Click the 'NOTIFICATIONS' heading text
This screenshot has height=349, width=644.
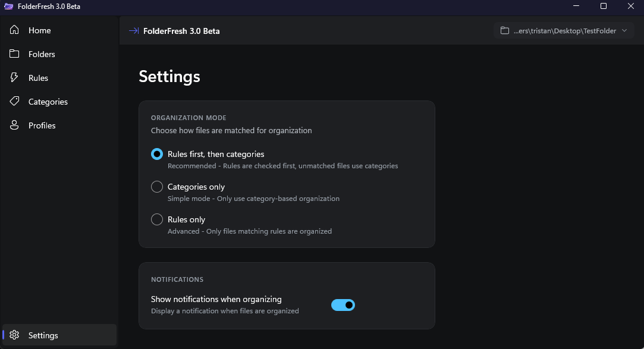click(177, 279)
